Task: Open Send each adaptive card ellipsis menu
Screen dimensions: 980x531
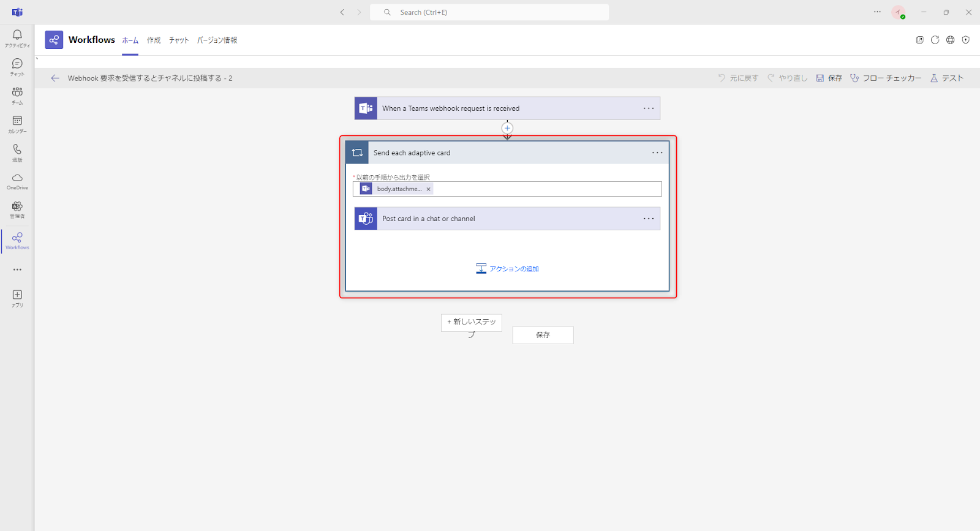Action: [x=657, y=153]
